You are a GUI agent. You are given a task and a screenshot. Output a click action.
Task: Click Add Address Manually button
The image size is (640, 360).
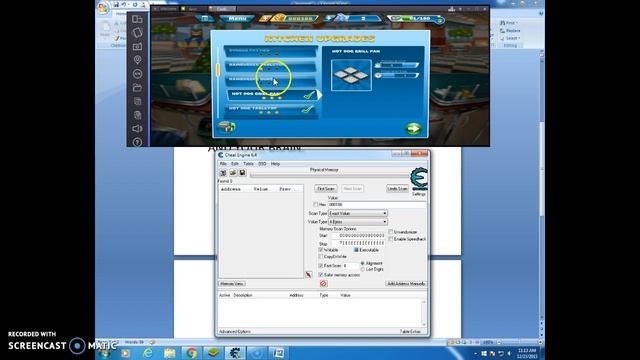(406, 284)
